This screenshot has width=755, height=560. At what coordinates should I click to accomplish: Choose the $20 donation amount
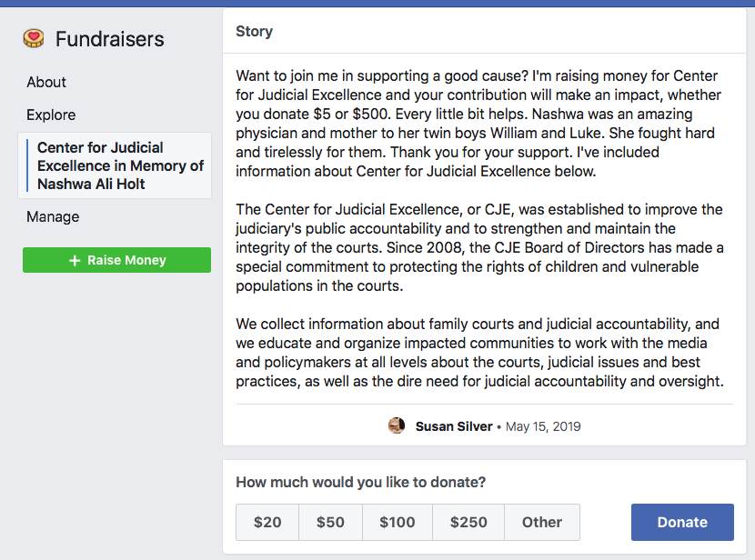[267, 522]
